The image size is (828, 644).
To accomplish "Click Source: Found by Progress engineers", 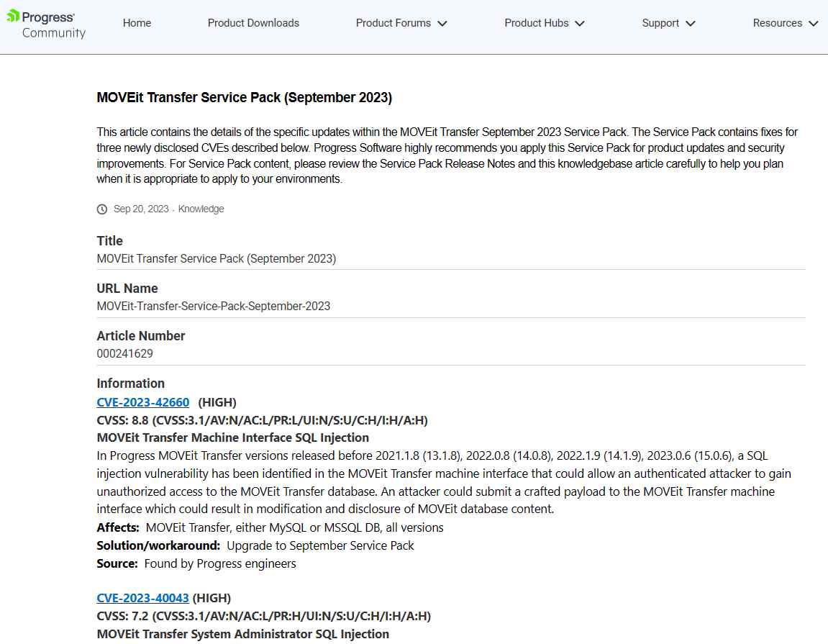I will pos(196,563).
